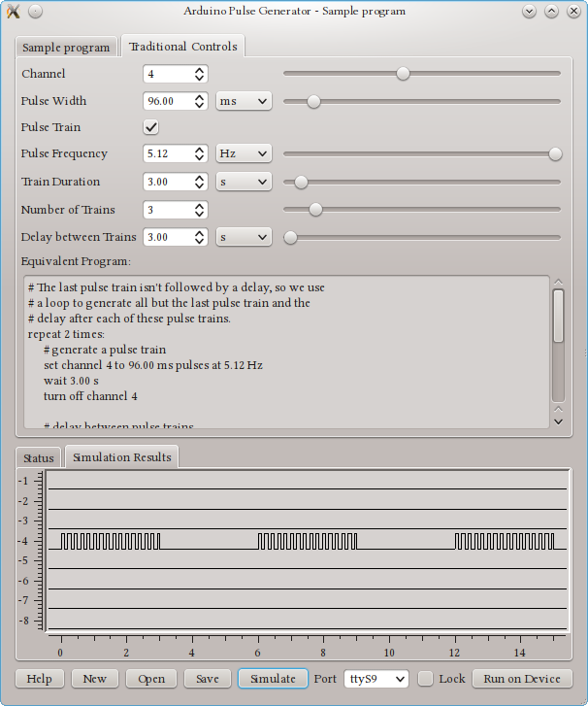Toggle the Pulse Train checkbox
Viewport: 588px width, 706px height.
click(x=151, y=127)
